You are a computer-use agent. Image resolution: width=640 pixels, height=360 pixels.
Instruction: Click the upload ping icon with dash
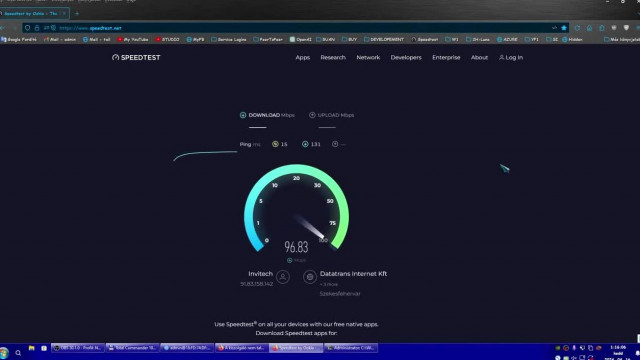pos(335,144)
